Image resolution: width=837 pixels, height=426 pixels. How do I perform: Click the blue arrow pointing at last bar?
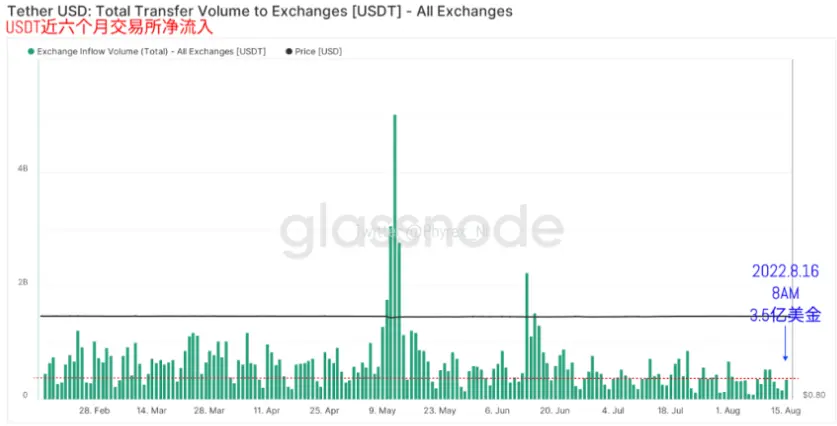click(x=785, y=343)
